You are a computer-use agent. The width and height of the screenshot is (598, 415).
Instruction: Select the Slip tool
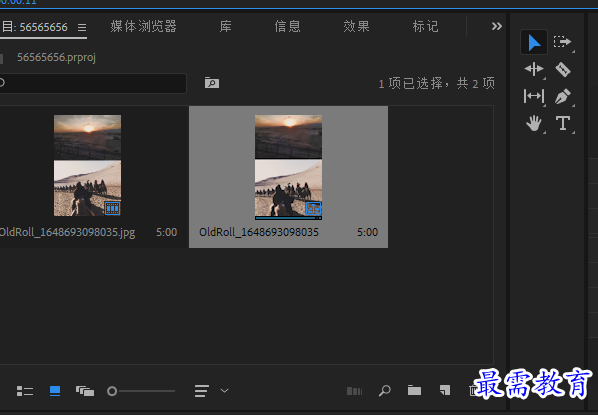(x=534, y=96)
